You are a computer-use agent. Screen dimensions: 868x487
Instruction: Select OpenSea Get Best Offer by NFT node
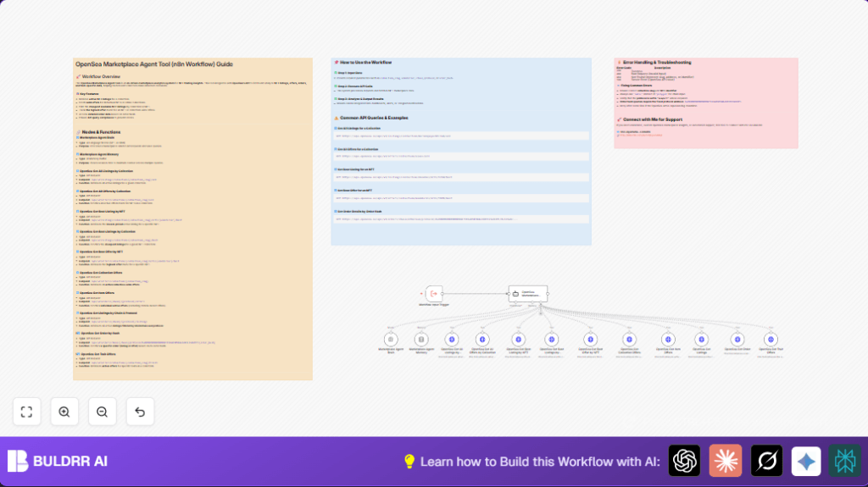coord(590,340)
